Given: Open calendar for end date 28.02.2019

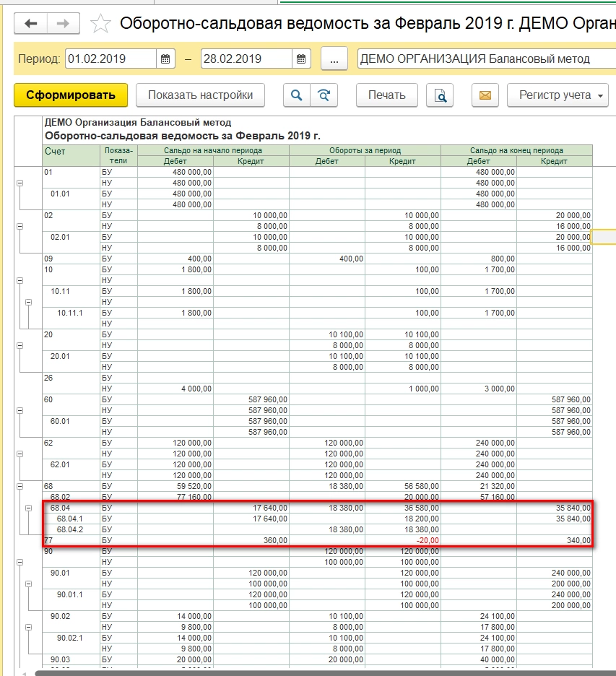Looking at the screenshot, I should click(x=301, y=59).
